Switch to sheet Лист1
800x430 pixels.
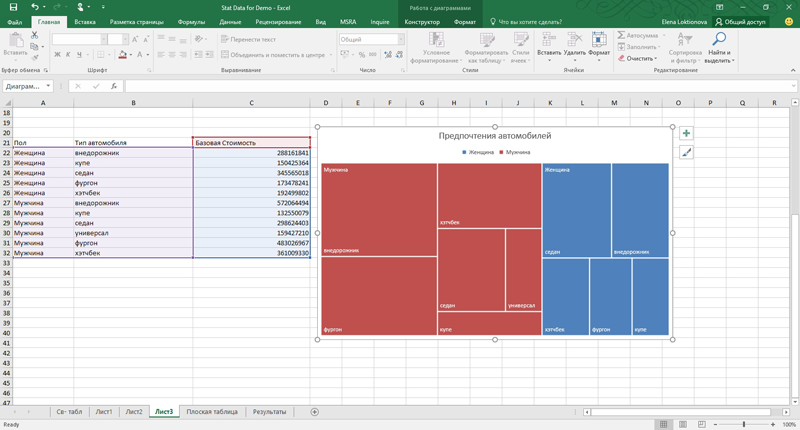click(104, 412)
